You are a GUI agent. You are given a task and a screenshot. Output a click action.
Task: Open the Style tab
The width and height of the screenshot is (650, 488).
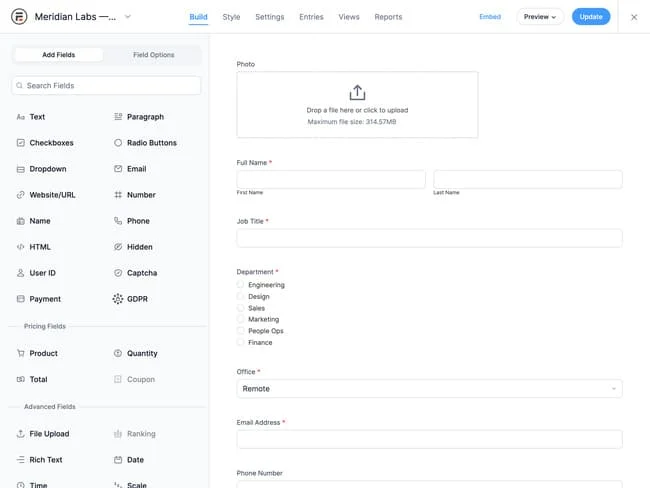click(x=231, y=17)
